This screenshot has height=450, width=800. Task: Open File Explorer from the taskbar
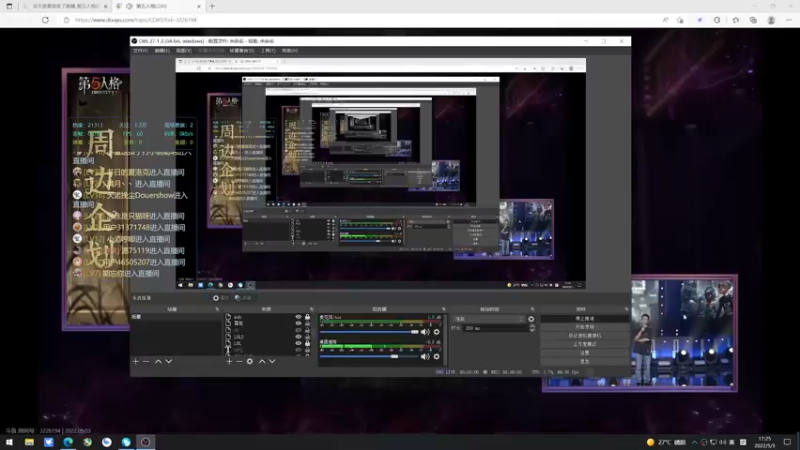(x=29, y=442)
